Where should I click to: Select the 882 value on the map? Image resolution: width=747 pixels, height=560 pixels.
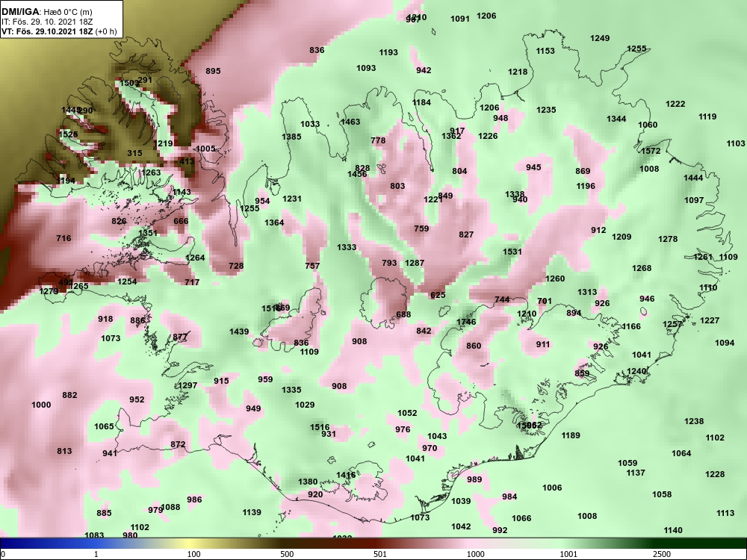pos(69,395)
